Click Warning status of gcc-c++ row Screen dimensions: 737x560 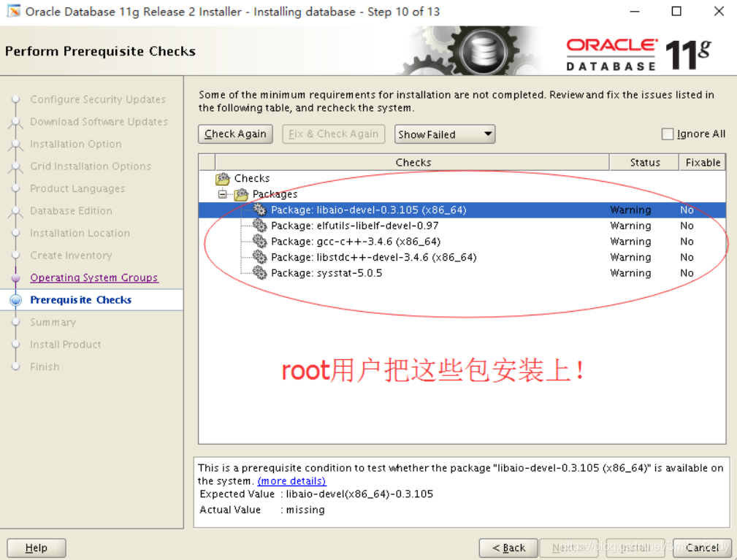630,242
